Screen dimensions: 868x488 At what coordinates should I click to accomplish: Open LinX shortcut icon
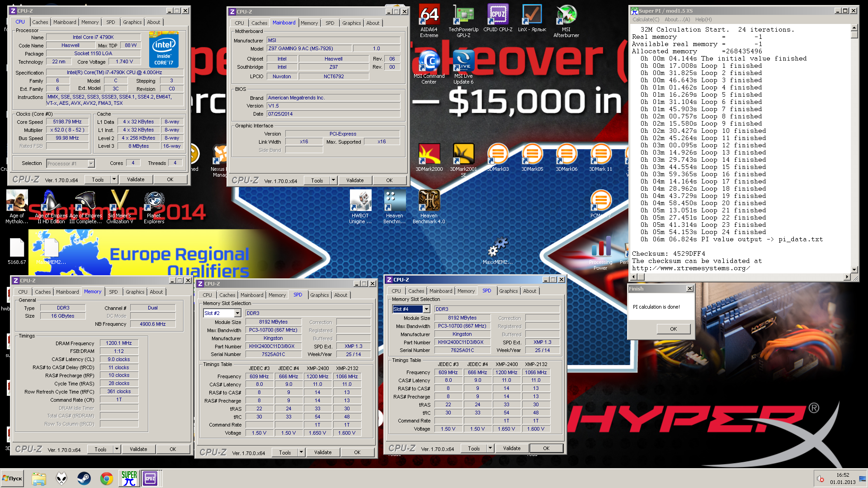532,18
